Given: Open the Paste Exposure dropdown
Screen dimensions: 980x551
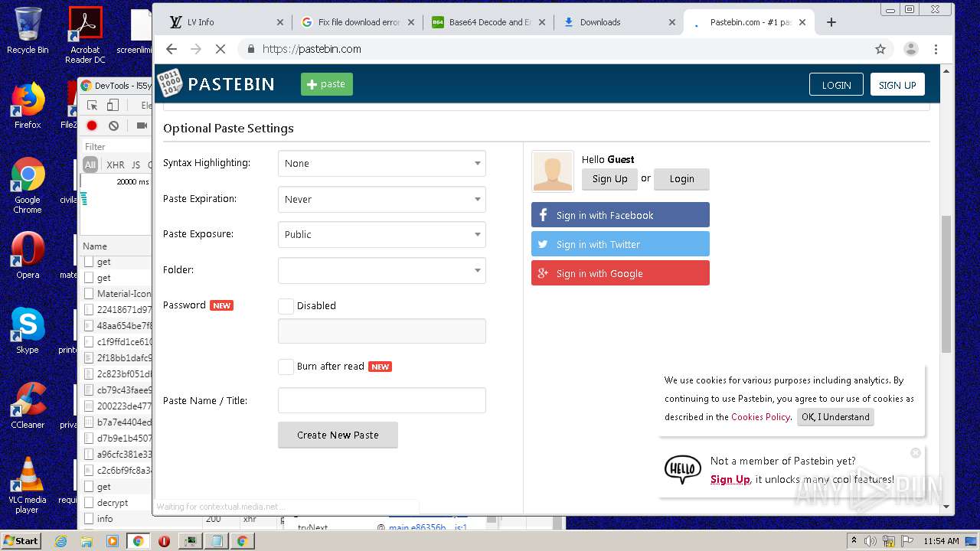Looking at the screenshot, I should click(x=382, y=234).
